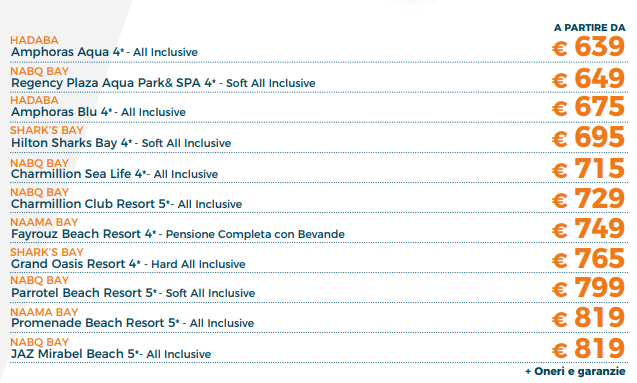Image resolution: width=637 pixels, height=383 pixels.
Task: Select the € 715 price
Action: click(588, 168)
